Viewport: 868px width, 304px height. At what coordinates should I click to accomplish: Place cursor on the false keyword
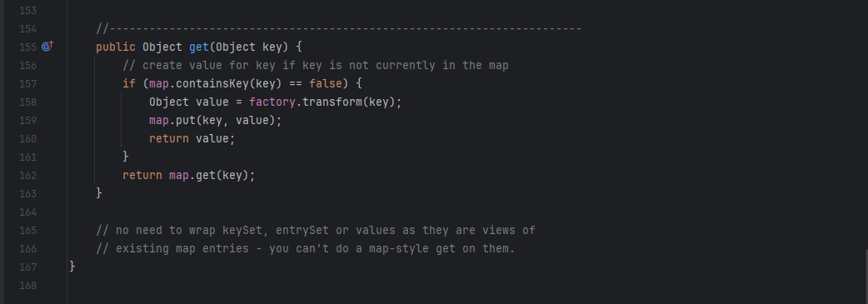tap(326, 83)
